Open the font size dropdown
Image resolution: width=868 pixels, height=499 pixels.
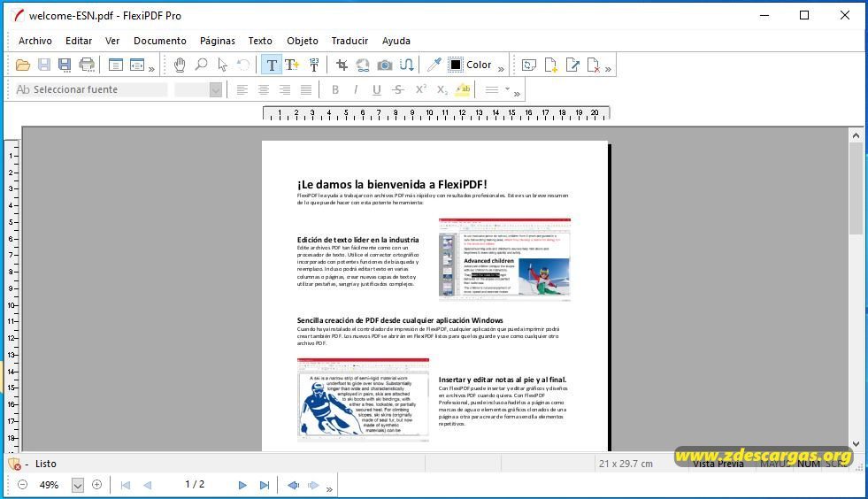point(216,89)
